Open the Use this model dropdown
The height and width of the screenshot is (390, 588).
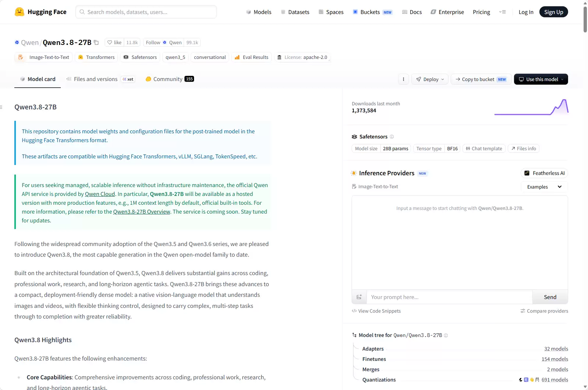(541, 79)
